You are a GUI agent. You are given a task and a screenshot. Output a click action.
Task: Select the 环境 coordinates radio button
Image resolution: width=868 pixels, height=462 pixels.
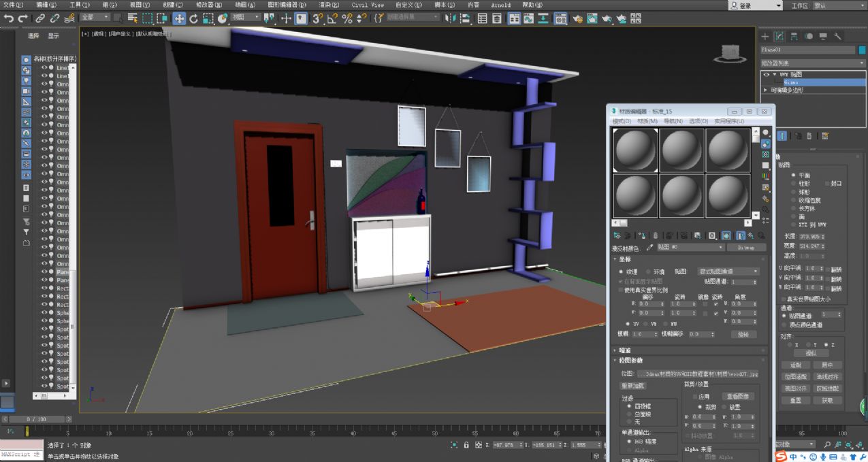point(647,271)
